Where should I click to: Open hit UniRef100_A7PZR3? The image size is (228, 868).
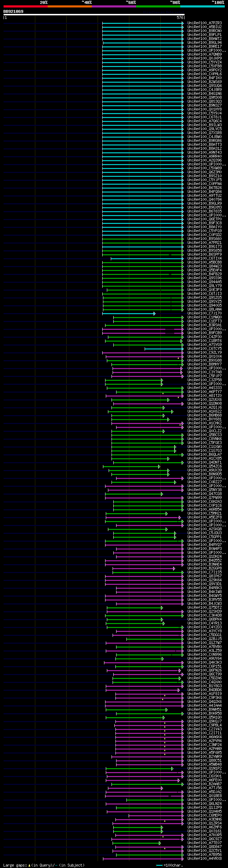click(x=204, y=23)
